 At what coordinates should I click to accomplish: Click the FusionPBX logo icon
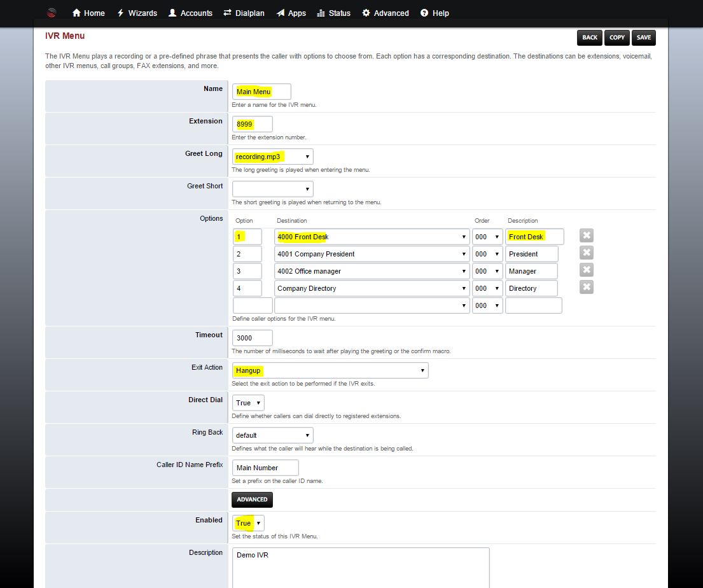click(52, 13)
